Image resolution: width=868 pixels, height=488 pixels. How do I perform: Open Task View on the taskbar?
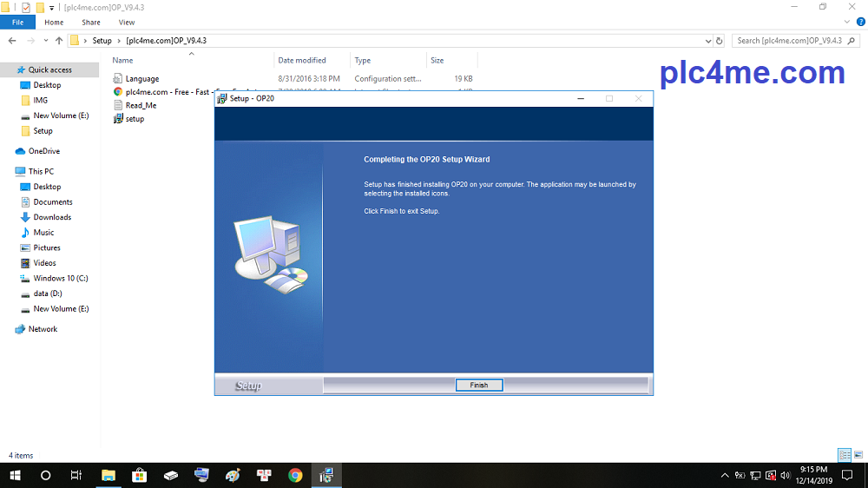[76, 475]
